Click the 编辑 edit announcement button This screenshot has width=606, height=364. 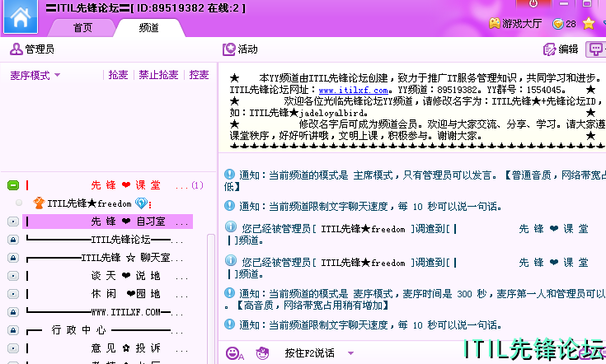pos(561,49)
